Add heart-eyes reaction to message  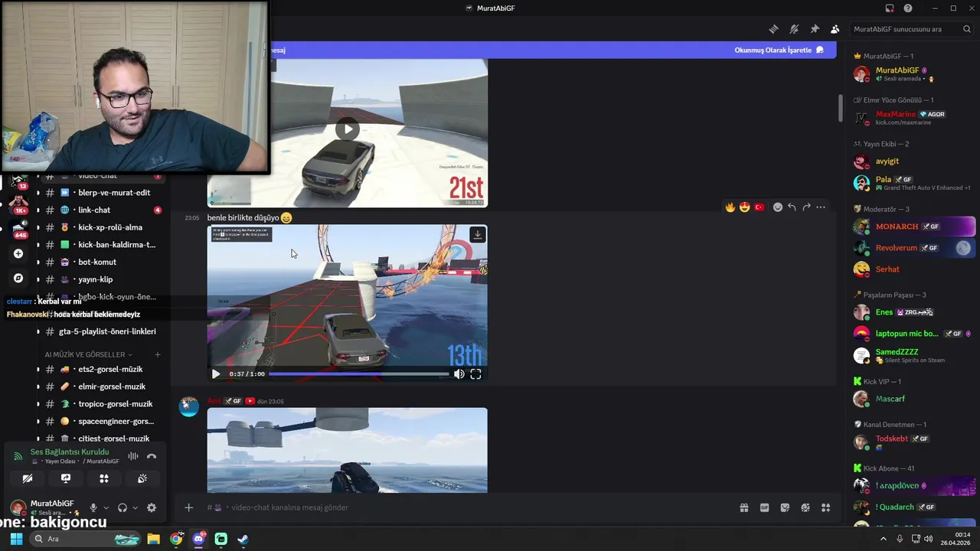[745, 207]
